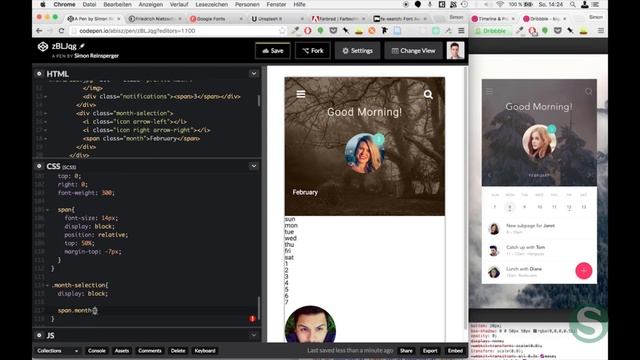Image resolution: width=640 pixels, height=360 pixels.
Task: Click hamburger menu in pen preview
Action: tap(301, 94)
